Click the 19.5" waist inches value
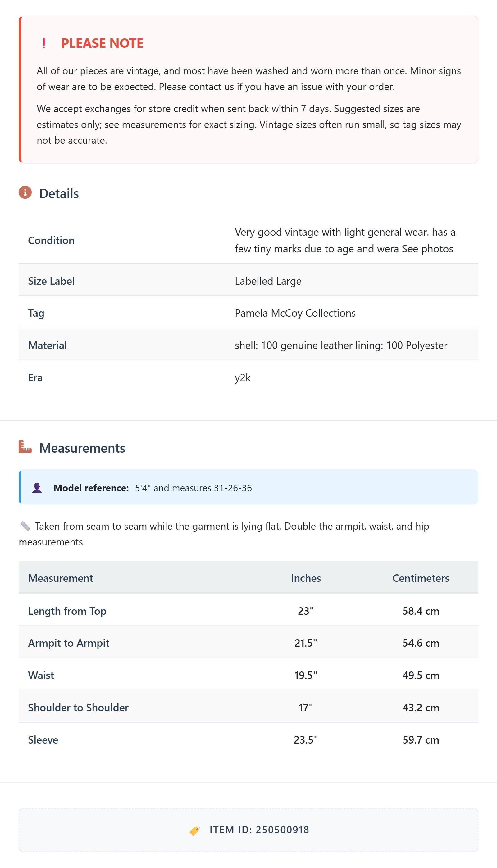The image size is (497, 868). click(306, 675)
